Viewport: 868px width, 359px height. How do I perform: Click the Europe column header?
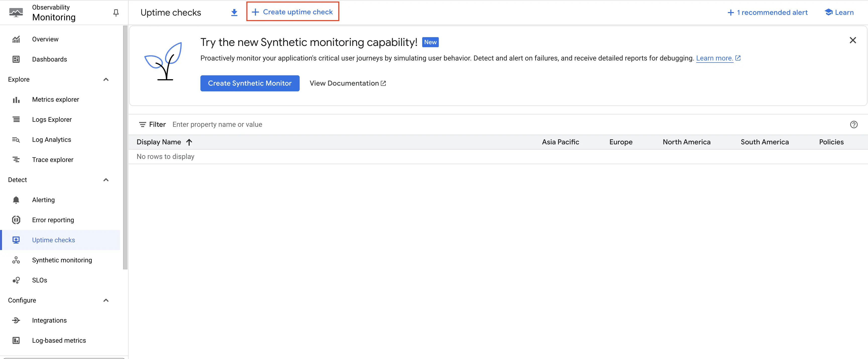click(621, 142)
